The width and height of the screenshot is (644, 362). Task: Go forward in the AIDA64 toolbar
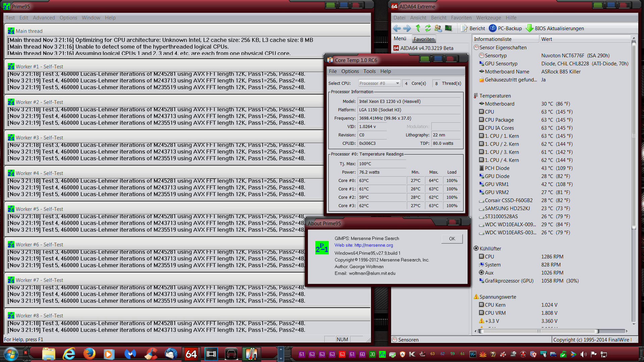pyautogui.click(x=407, y=29)
